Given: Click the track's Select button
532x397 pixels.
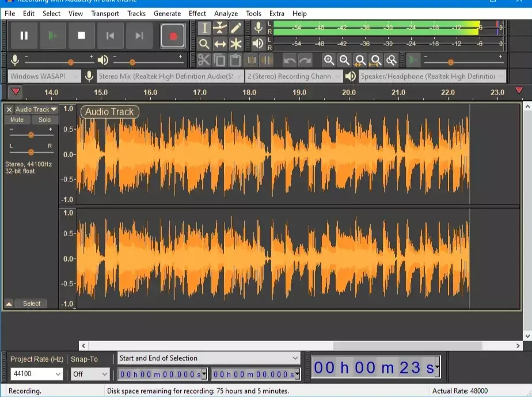Looking at the screenshot, I should point(32,303).
